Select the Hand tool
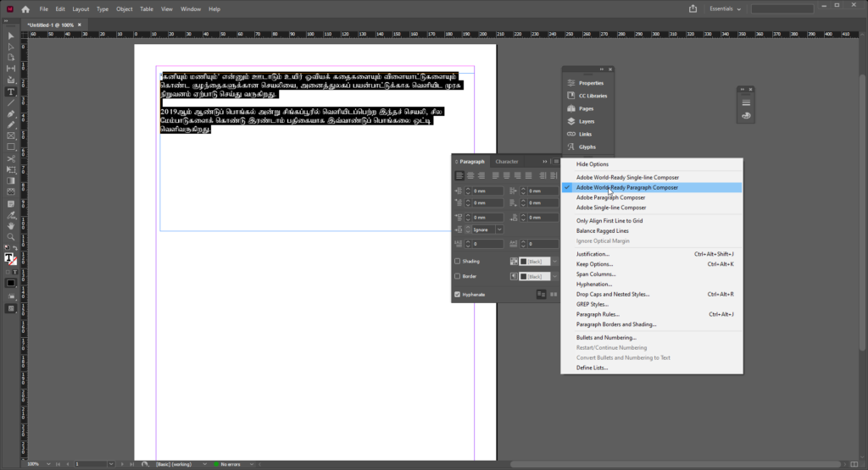Image resolution: width=868 pixels, height=470 pixels. [x=10, y=226]
